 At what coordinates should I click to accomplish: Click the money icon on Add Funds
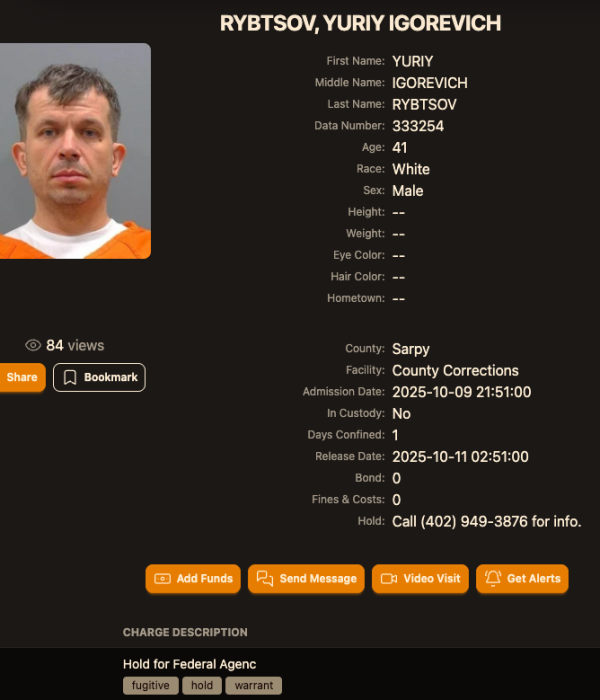[162, 579]
